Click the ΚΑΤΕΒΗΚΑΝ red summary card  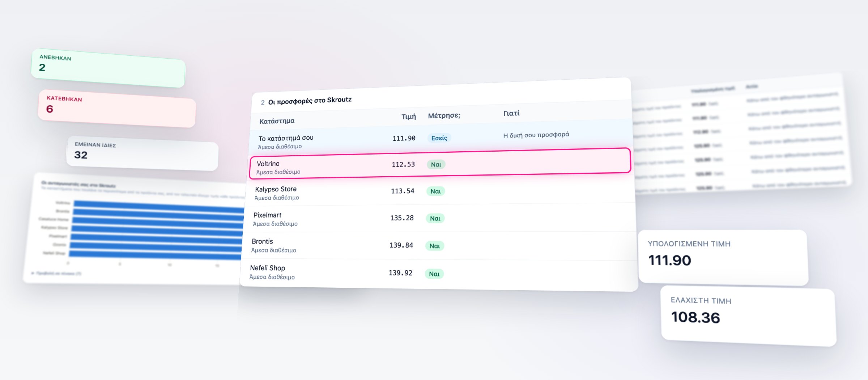tap(117, 108)
